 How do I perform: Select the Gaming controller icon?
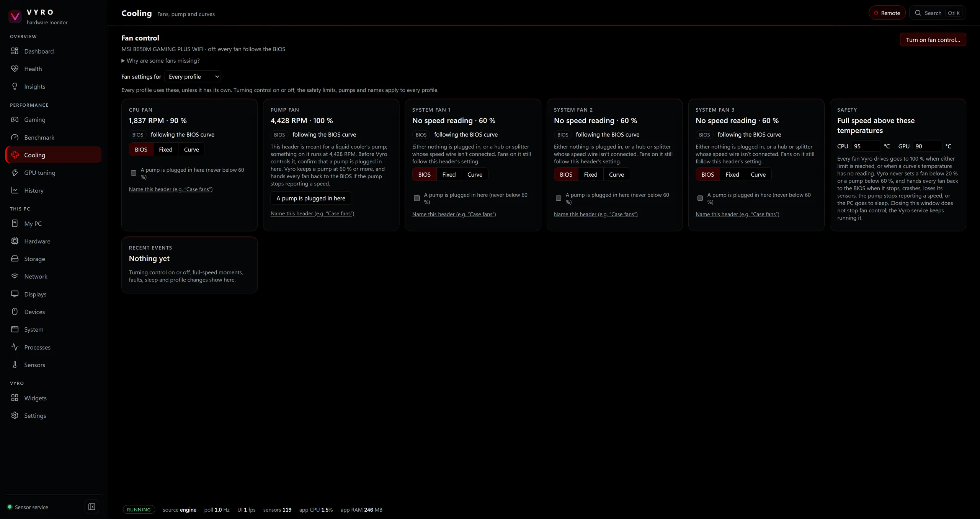pyautogui.click(x=15, y=119)
